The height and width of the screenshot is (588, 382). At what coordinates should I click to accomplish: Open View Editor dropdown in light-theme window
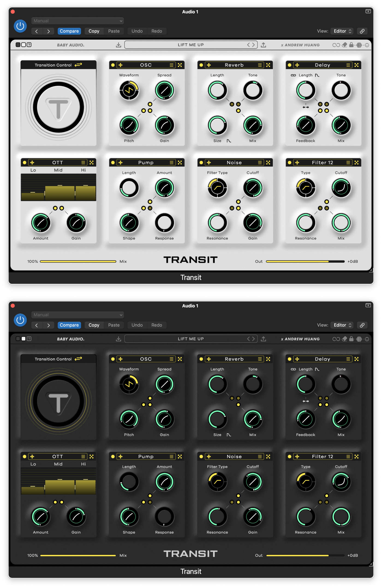[x=342, y=31]
